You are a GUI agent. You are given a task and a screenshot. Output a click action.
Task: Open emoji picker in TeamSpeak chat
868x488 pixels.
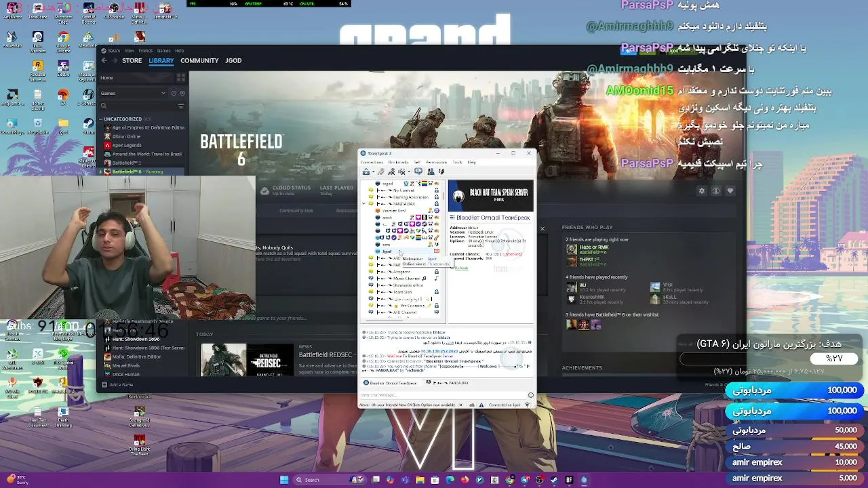(531, 395)
